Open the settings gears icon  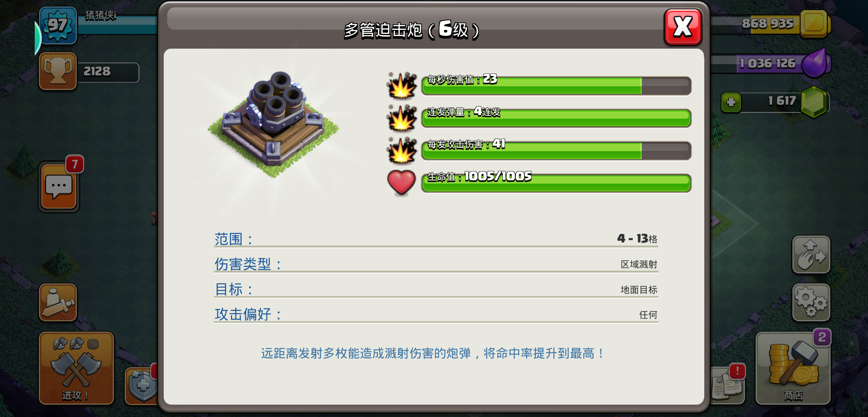point(811,302)
